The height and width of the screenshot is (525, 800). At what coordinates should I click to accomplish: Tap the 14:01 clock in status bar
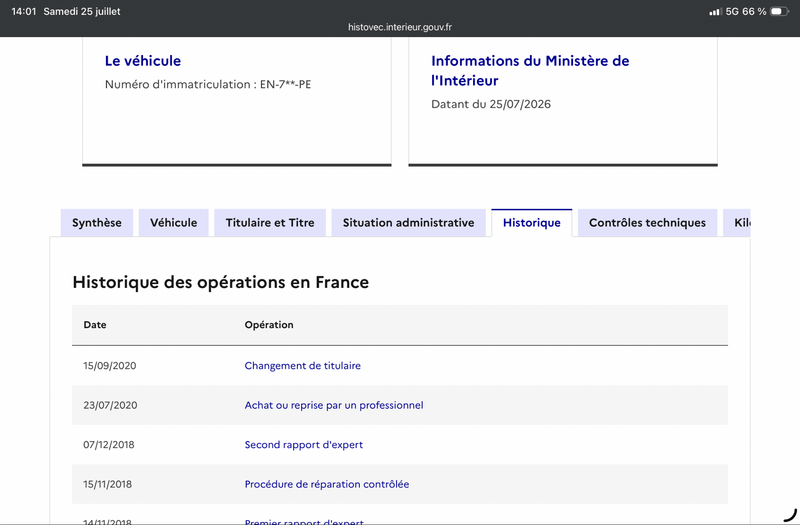pyautogui.click(x=23, y=11)
